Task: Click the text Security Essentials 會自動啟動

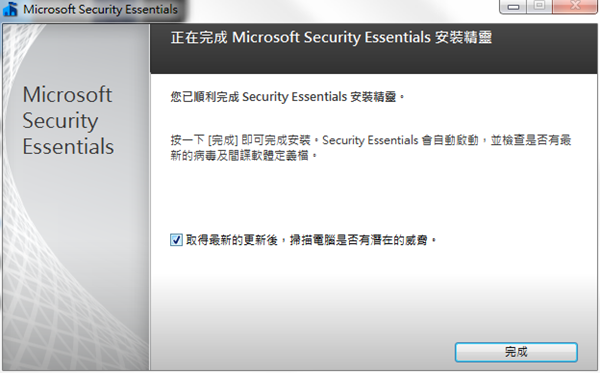Action: (x=400, y=140)
